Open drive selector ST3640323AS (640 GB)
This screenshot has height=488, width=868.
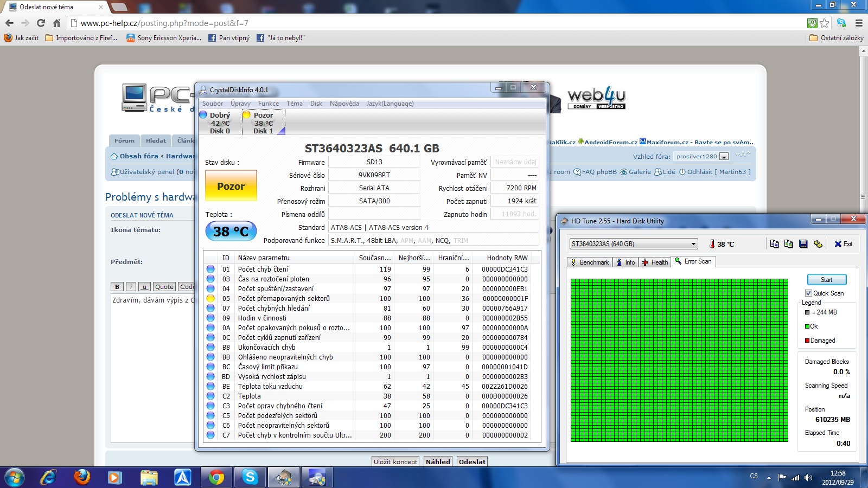(x=633, y=244)
